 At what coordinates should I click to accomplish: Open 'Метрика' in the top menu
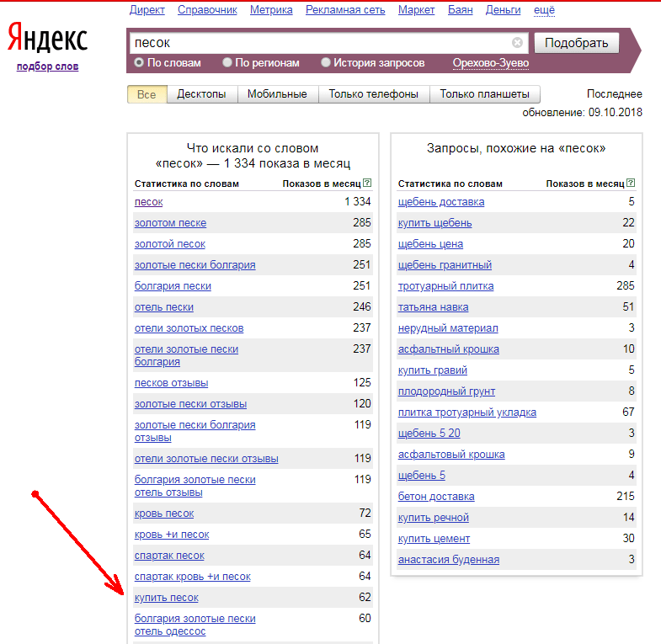(x=271, y=10)
